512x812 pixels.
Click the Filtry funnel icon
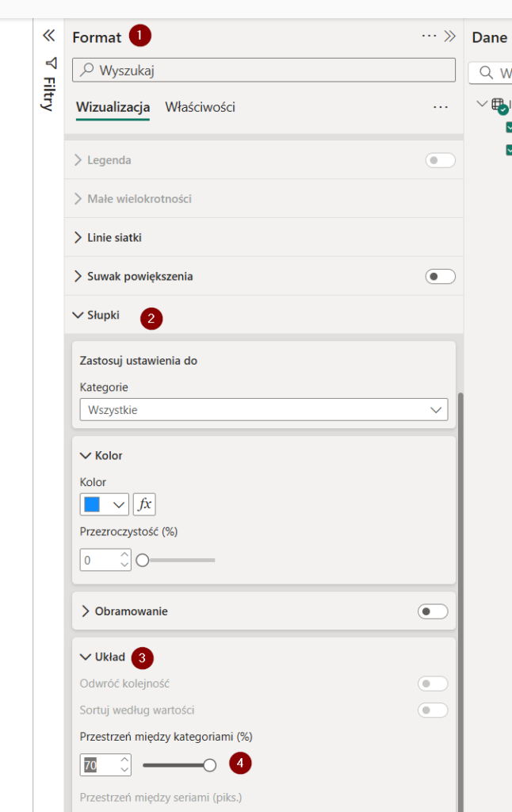click(x=51, y=63)
